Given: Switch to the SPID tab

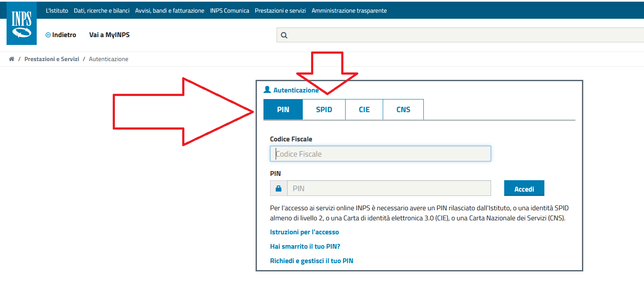Looking at the screenshot, I should pos(324,110).
